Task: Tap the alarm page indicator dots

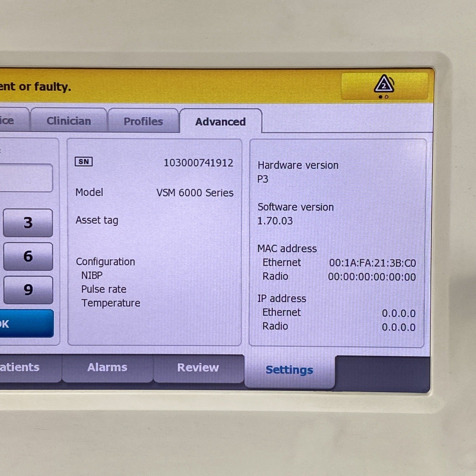Action: click(383, 97)
